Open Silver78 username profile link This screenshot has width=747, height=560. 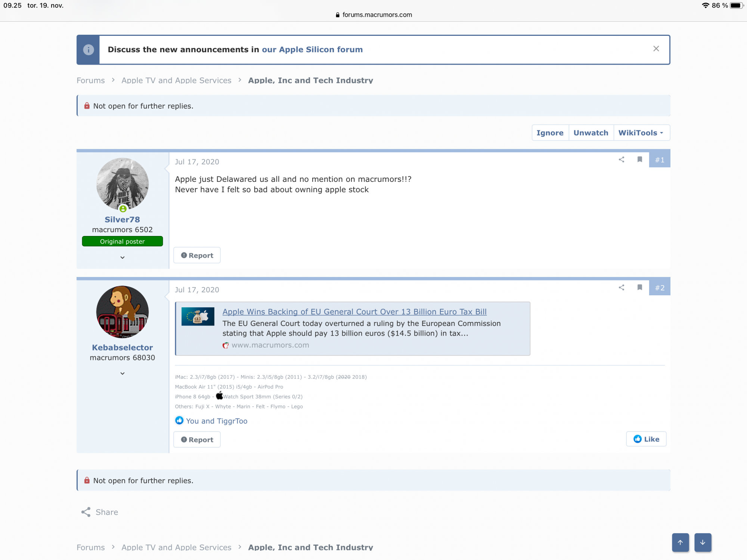pos(123,220)
